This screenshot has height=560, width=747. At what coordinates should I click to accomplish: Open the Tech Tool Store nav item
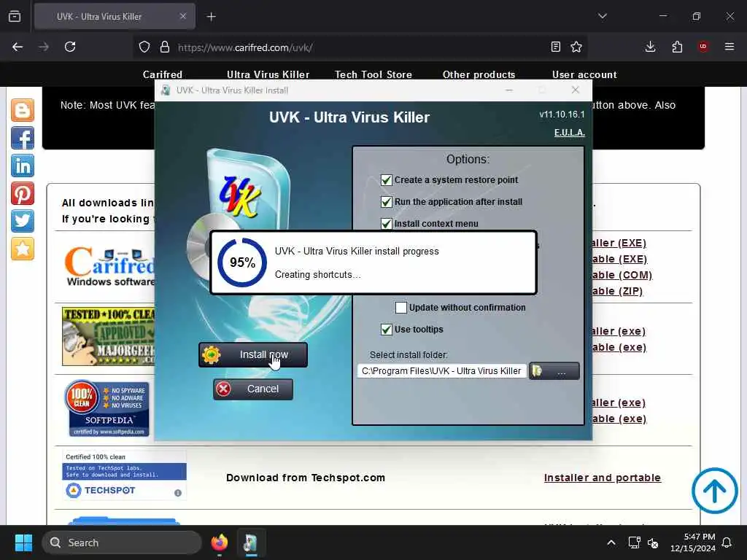point(373,75)
